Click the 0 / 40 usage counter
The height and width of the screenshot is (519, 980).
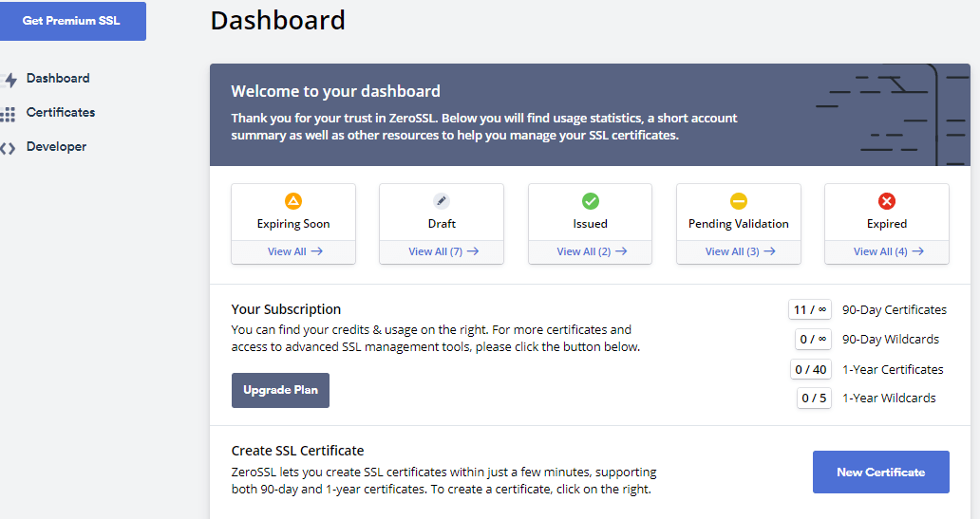click(x=811, y=369)
